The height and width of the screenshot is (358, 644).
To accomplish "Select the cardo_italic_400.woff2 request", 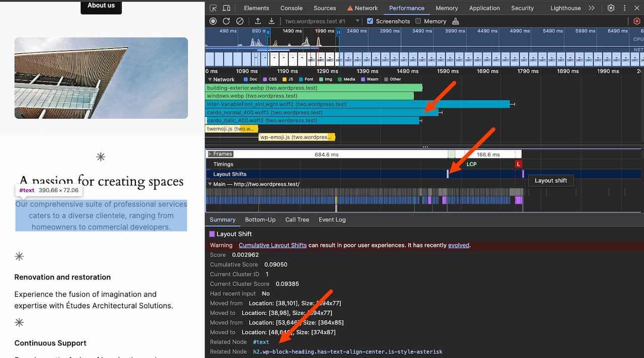I will point(312,121).
